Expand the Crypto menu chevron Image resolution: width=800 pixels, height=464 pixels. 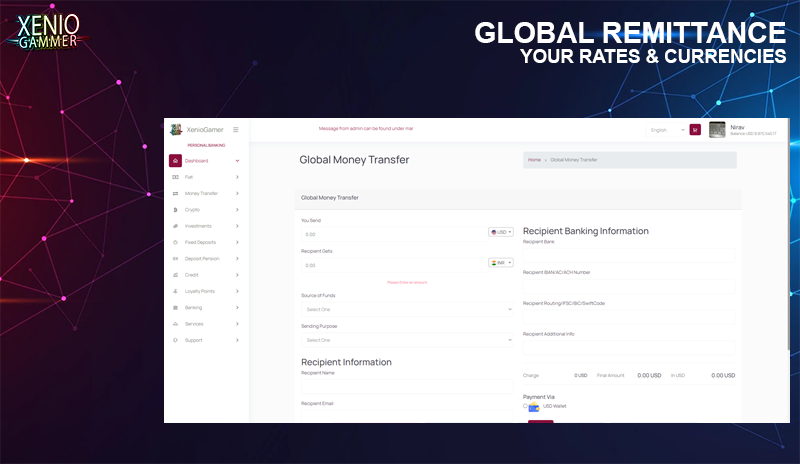pos(237,210)
